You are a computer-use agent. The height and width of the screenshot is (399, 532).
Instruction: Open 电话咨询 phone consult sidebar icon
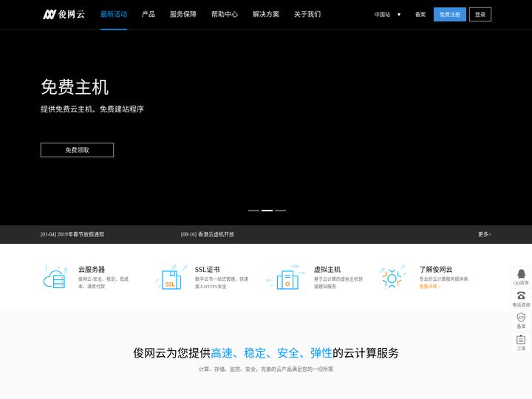coord(521,299)
